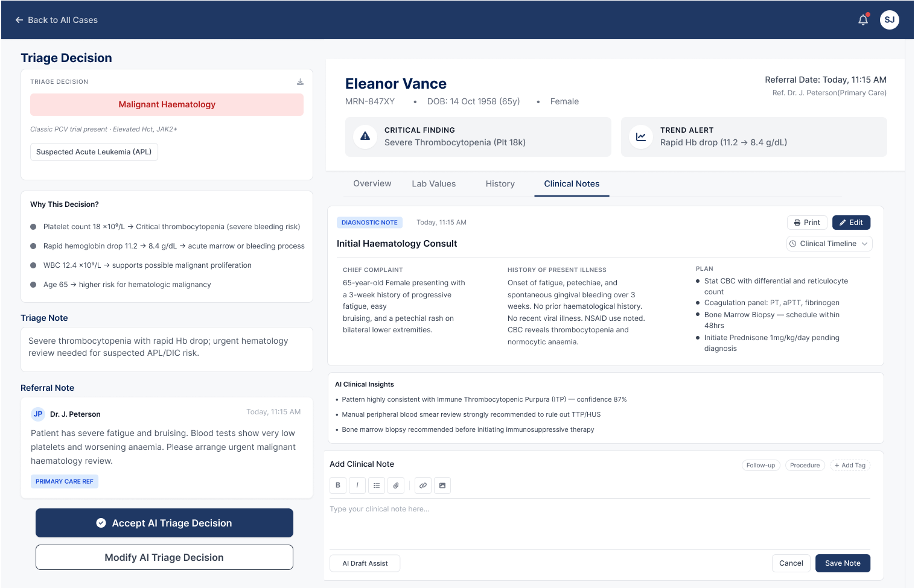The image size is (915, 588).
Task: Select the Follow-up tag
Action: (x=760, y=466)
